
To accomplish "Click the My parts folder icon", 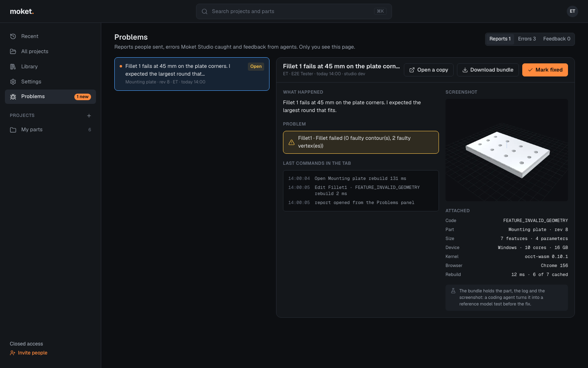I will pos(13,130).
